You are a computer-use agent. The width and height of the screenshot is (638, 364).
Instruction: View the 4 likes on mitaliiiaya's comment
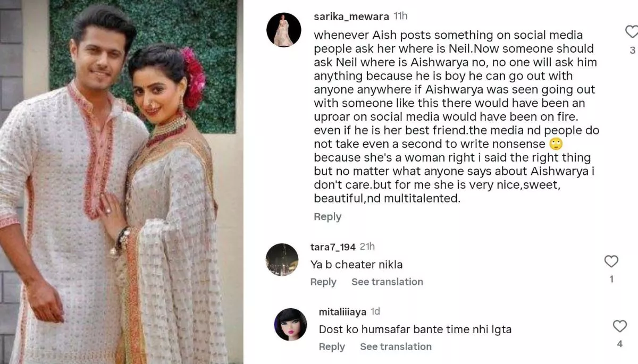[x=619, y=344]
